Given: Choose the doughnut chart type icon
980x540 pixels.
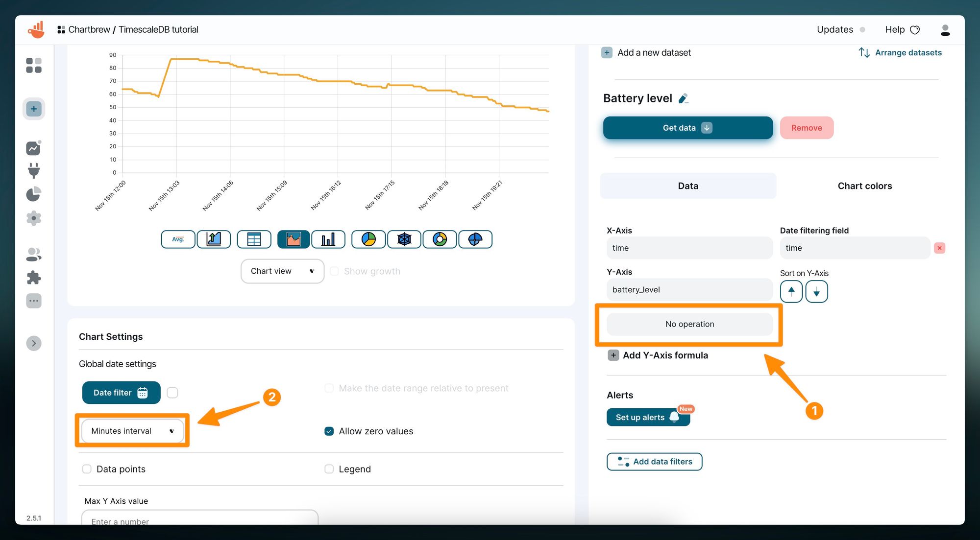Looking at the screenshot, I should pos(440,239).
